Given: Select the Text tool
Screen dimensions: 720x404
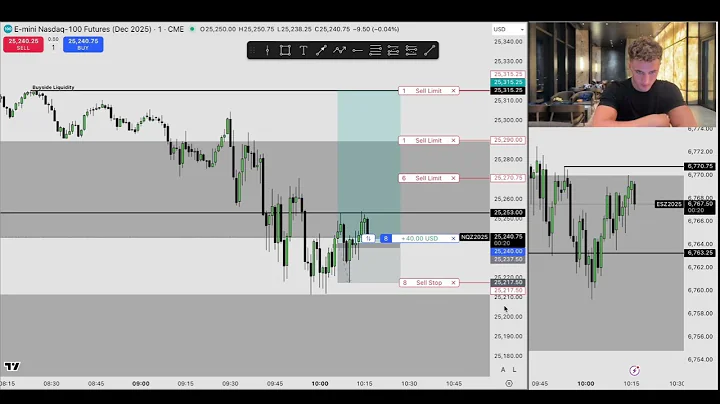Looking at the screenshot, I should pos(303,50).
